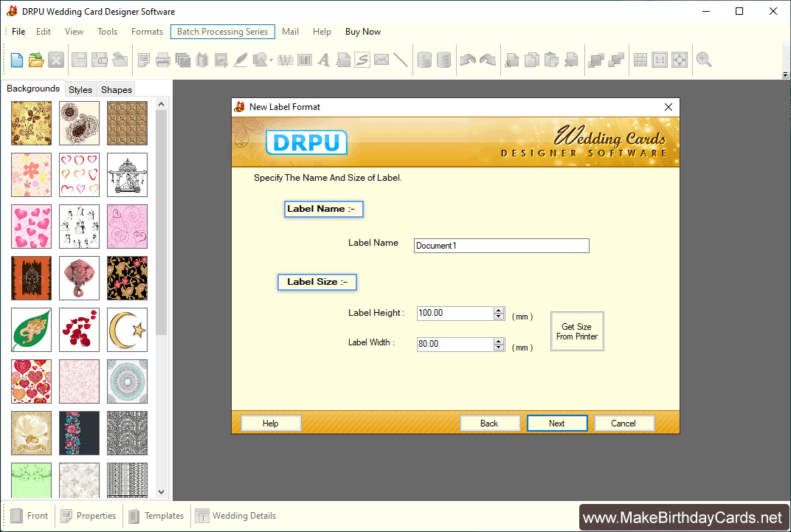This screenshot has height=532, width=791.
Task: Select the text A tool
Action: point(324,60)
